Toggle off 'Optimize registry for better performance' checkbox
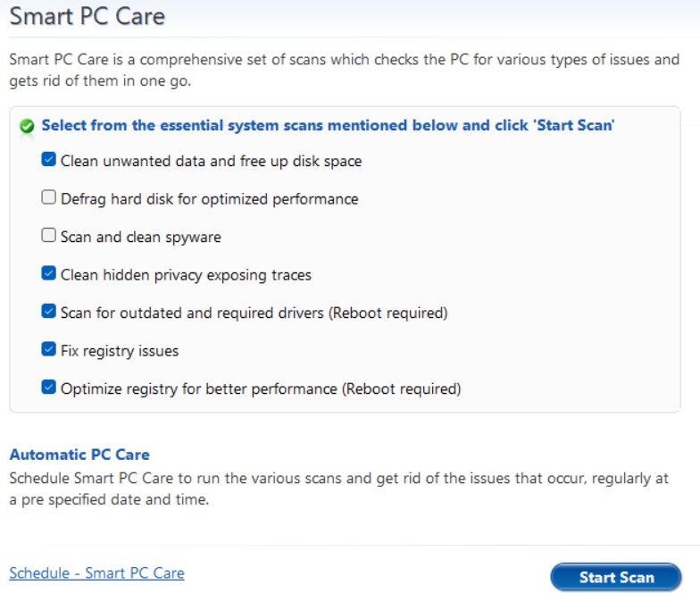The image size is (700, 593). tap(49, 388)
